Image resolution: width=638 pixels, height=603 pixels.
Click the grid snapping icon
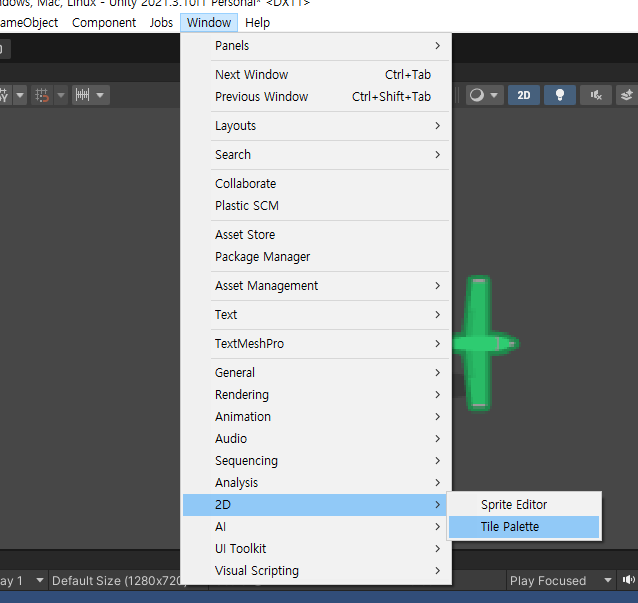(x=42, y=95)
